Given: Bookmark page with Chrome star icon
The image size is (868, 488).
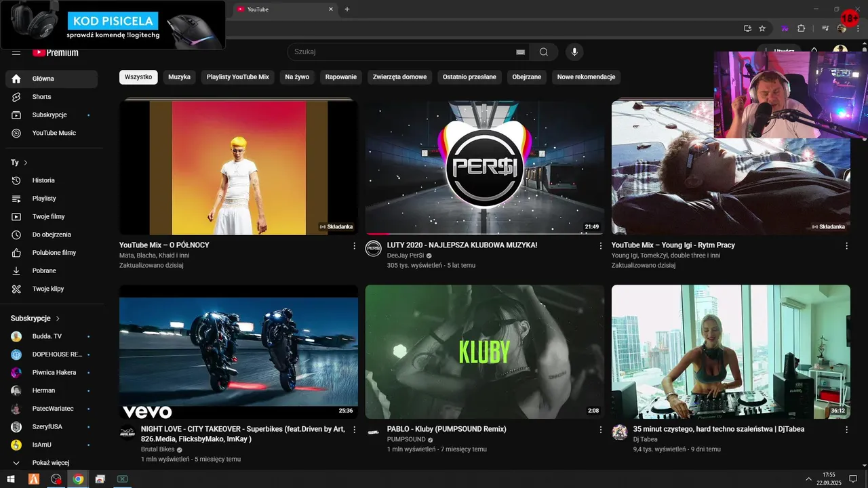Looking at the screenshot, I should (762, 28).
